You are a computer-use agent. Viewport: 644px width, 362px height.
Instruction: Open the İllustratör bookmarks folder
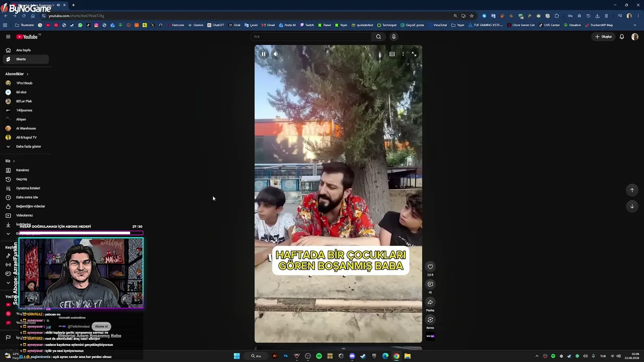coord(25,25)
